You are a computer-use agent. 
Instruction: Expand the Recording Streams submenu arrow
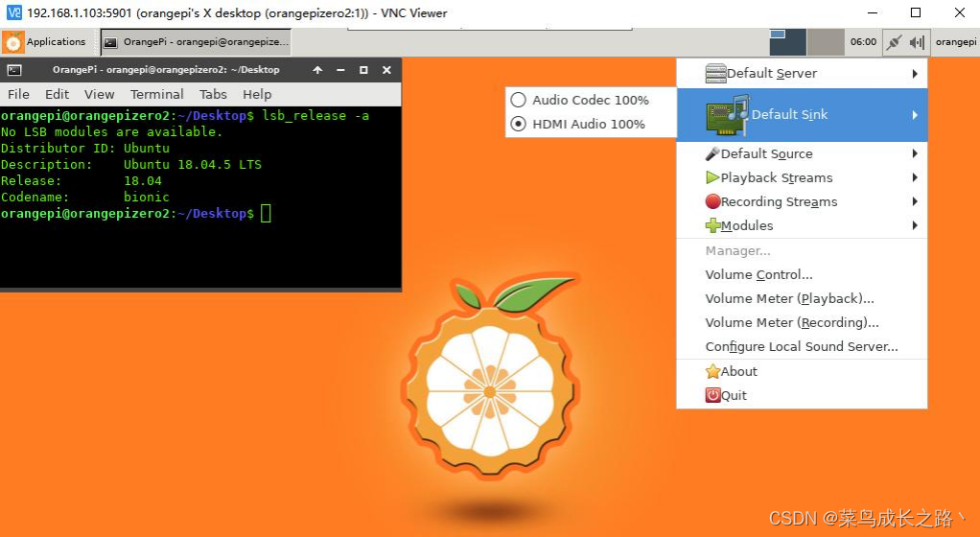click(x=915, y=201)
